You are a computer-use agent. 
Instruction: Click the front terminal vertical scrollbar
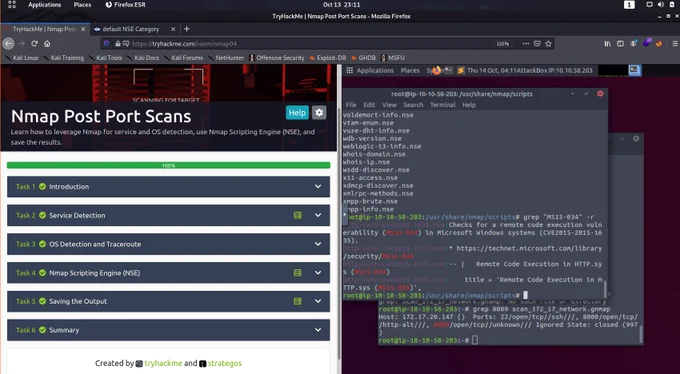604,288
